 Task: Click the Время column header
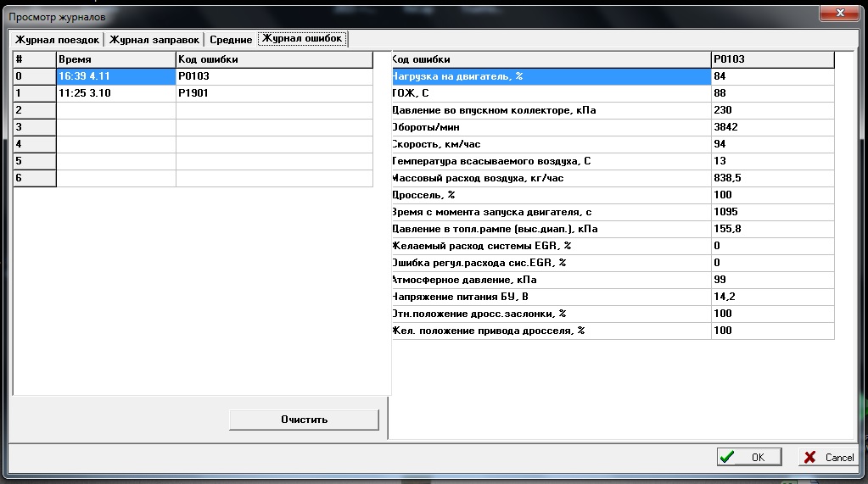pos(115,59)
